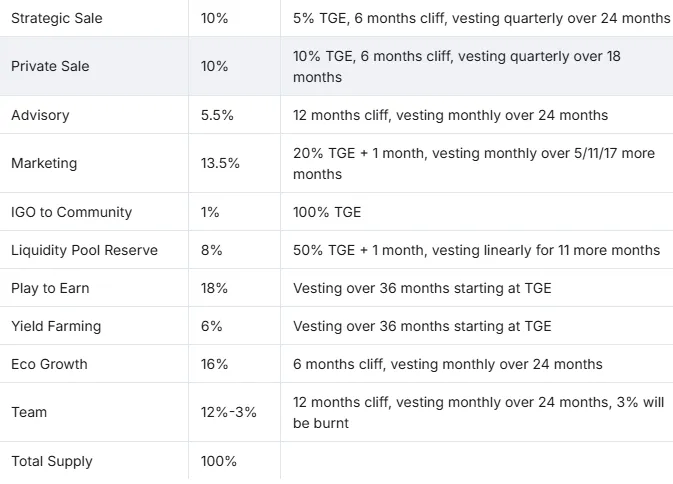The width and height of the screenshot is (673, 484).
Task: Select the Liquidity Pool Reserve label
Action: click(84, 250)
